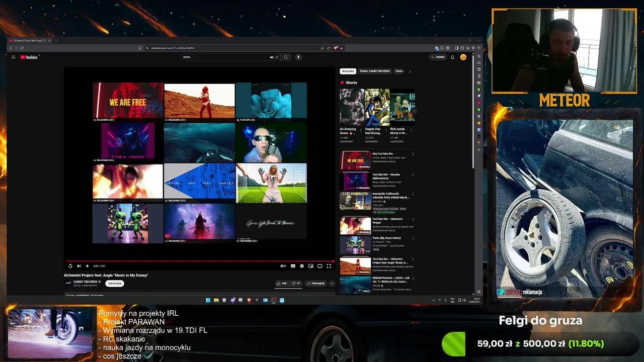Toggle subtitles with the CC button

(293, 266)
